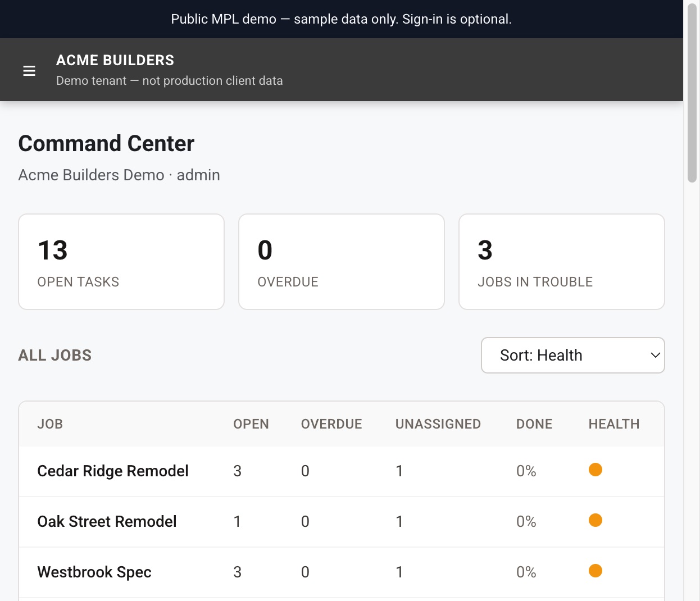The height and width of the screenshot is (601, 700).
Task: Click the done percentage for Oak Street Remodel
Action: pos(526,521)
